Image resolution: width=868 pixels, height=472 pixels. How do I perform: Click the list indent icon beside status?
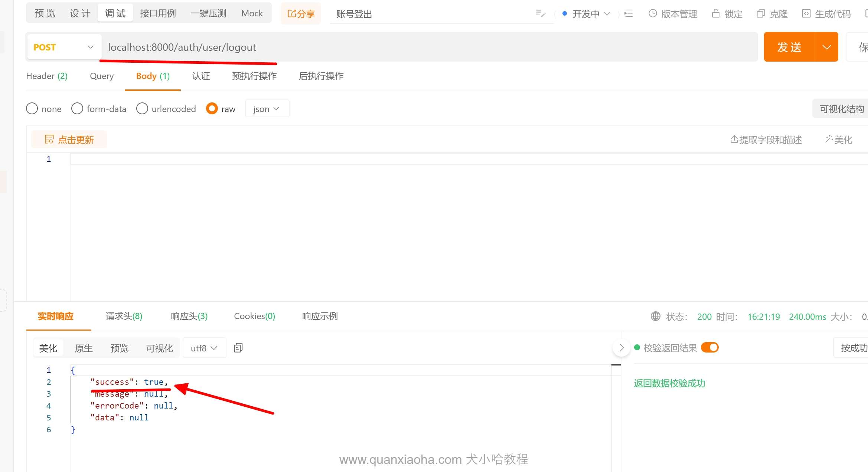[x=629, y=14]
